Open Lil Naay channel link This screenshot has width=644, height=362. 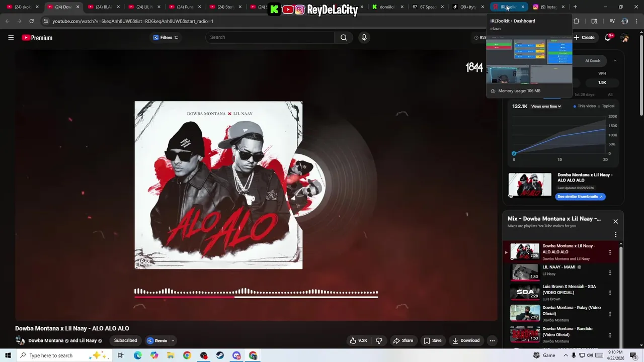point(88,341)
